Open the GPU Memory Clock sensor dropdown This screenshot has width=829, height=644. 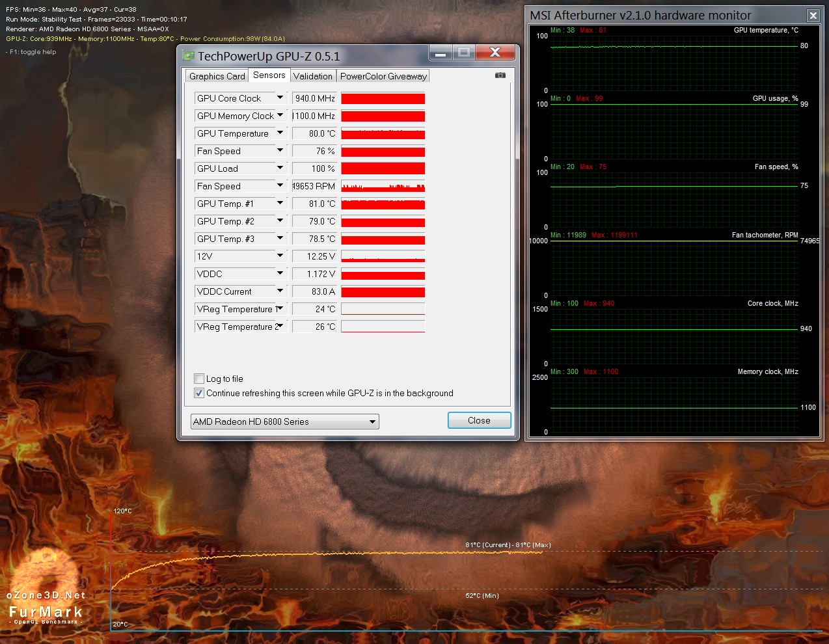tap(280, 115)
